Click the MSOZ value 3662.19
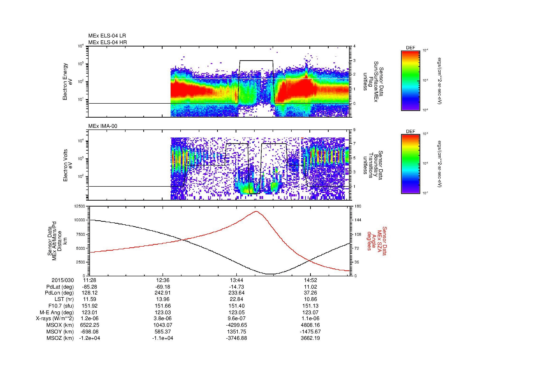This screenshot has height=392, width=555. coord(310,338)
